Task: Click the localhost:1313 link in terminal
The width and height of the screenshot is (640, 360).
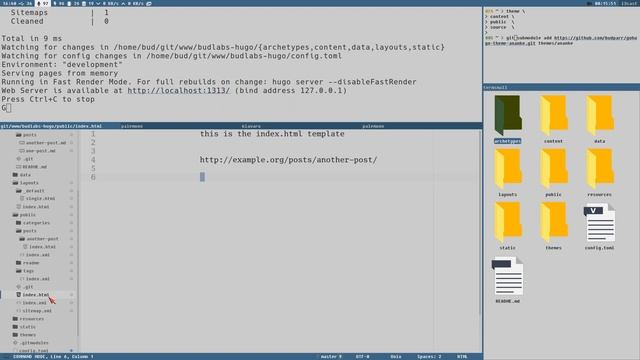Action: coord(179,91)
